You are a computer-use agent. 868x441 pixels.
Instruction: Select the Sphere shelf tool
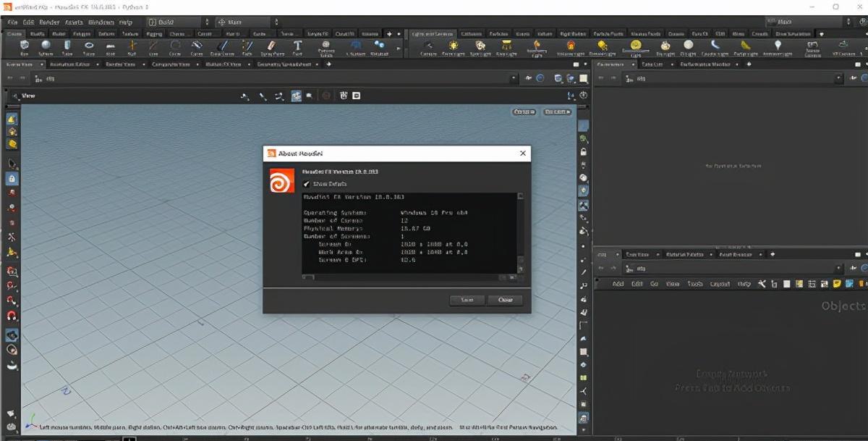[45, 48]
